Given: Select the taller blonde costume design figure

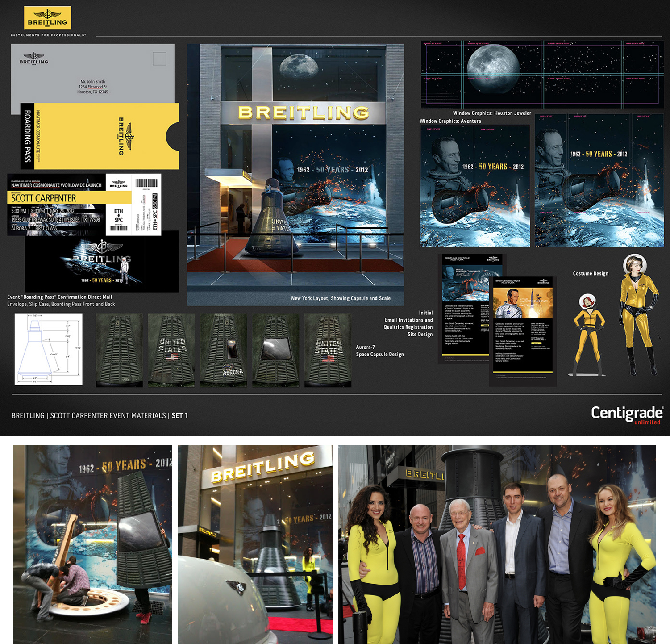Looking at the screenshot, I should click(x=639, y=315).
